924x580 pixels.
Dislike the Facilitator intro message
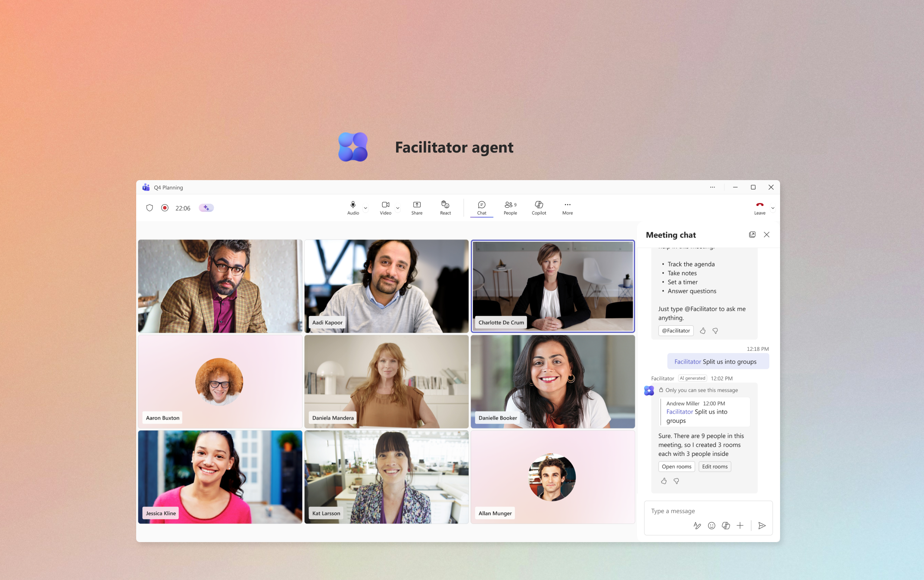715,331
